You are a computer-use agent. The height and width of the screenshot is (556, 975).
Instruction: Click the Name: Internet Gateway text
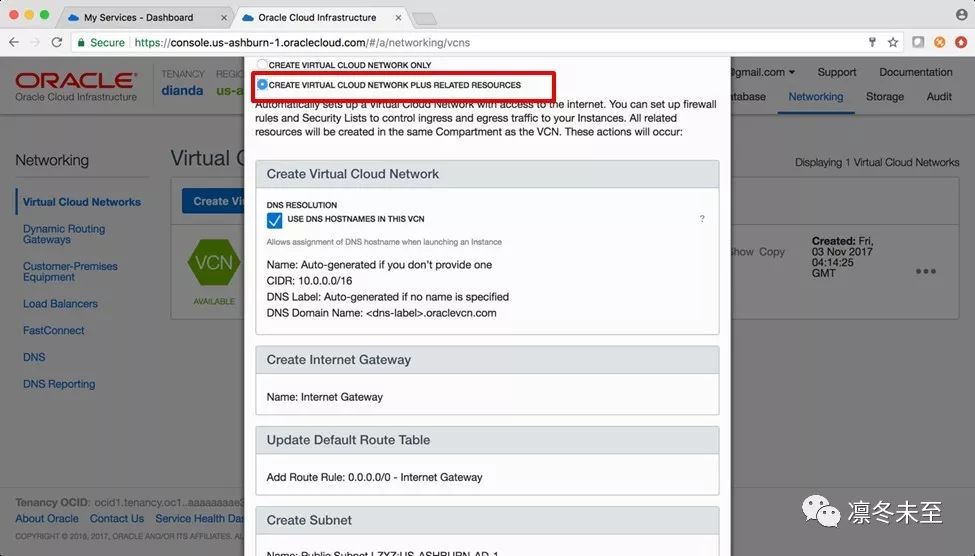(325, 397)
